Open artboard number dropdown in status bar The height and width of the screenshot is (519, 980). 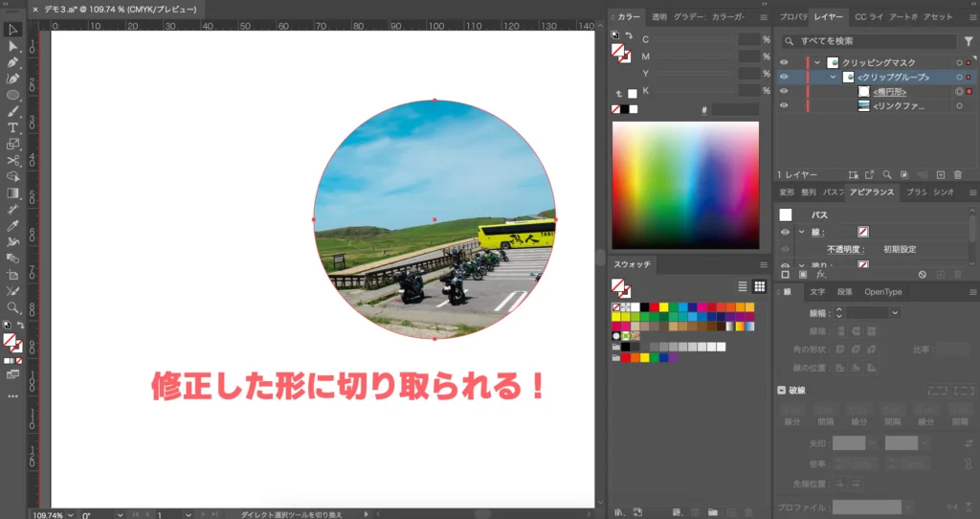188,515
